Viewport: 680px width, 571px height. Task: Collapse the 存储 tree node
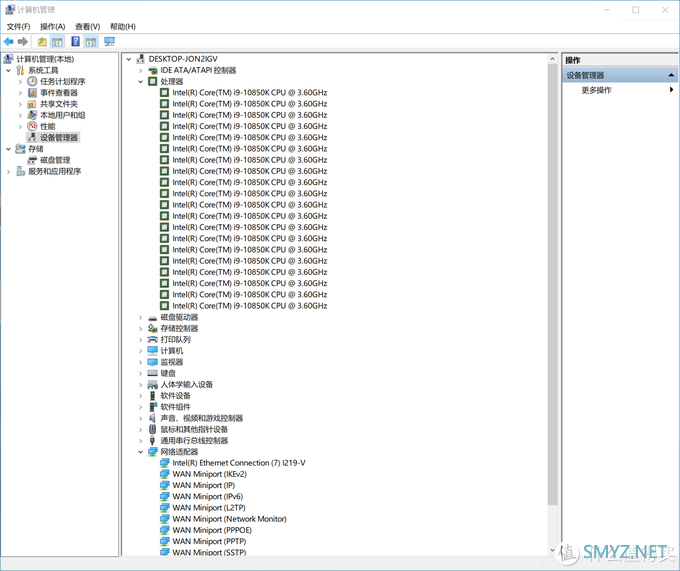pos(8,149)
